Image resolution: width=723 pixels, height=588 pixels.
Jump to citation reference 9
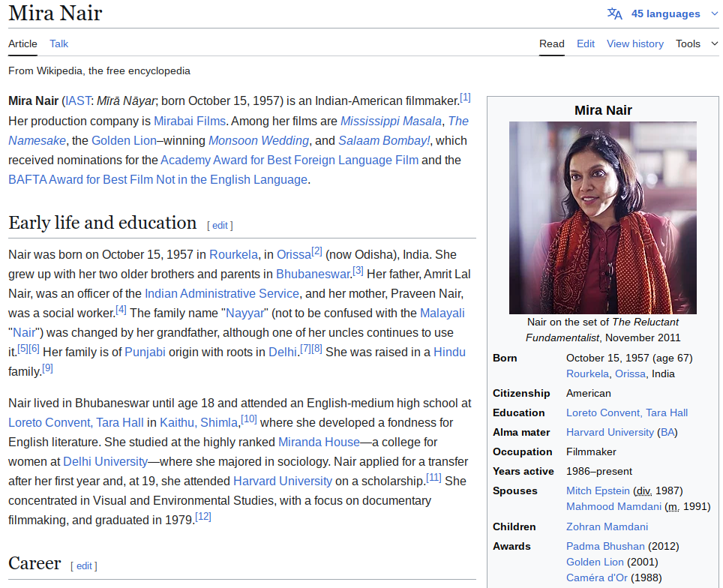(x=47, y=368)
